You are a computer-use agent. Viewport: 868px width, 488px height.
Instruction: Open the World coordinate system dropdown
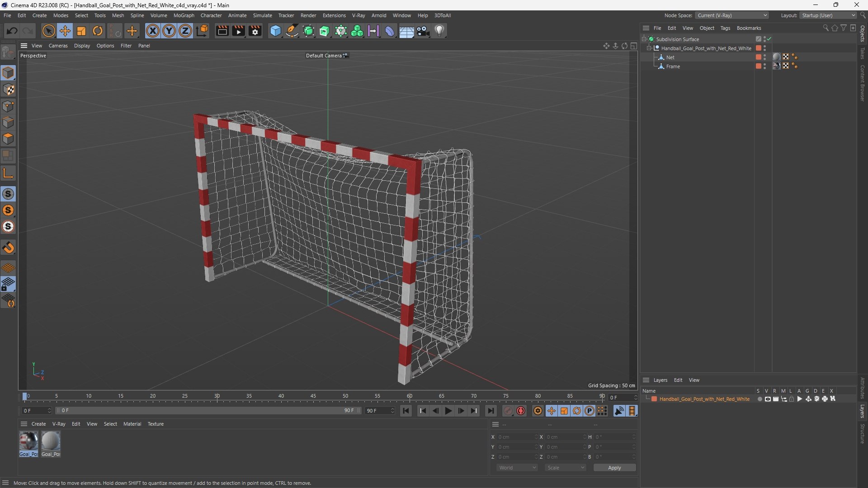[x=517, y=468]
